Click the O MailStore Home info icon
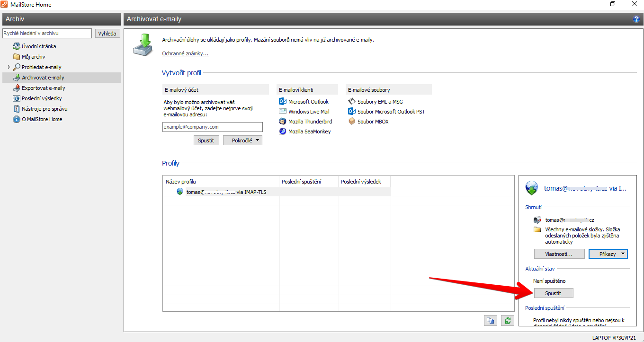The image size is (644, 342). click(x=17, y=119)
